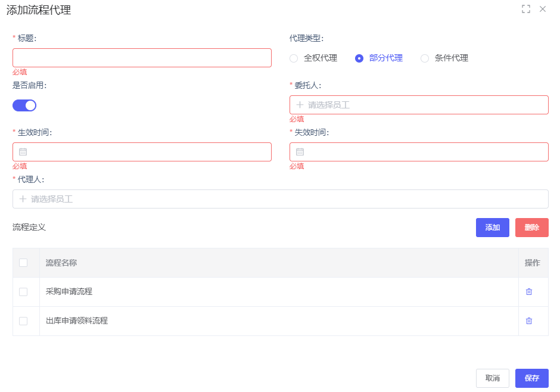Screen dimensions: 560x392
Task: Tick the 出库申请领料流程 row checkbox
Action: coord(23,321)
